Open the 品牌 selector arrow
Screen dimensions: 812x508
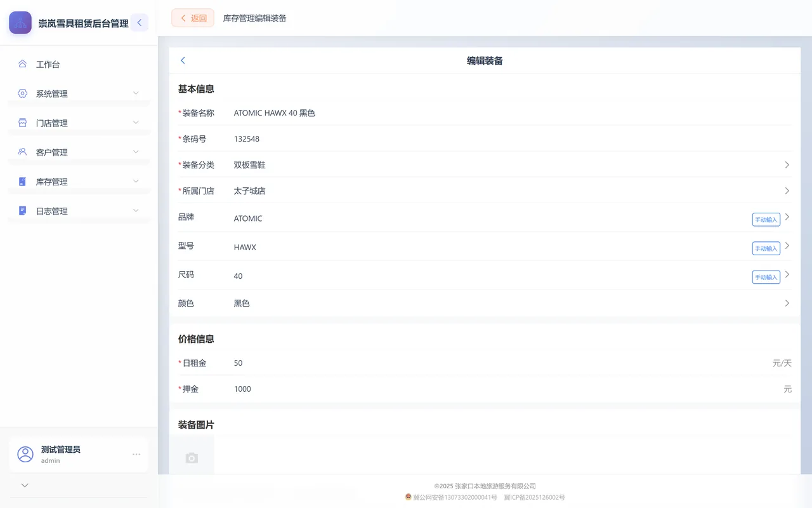[787, 217]
